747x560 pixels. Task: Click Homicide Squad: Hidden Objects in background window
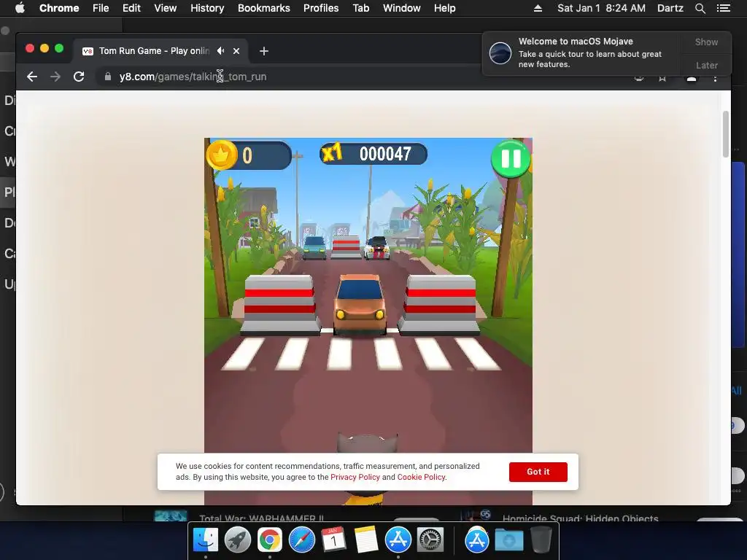click(x=580, y=518)
